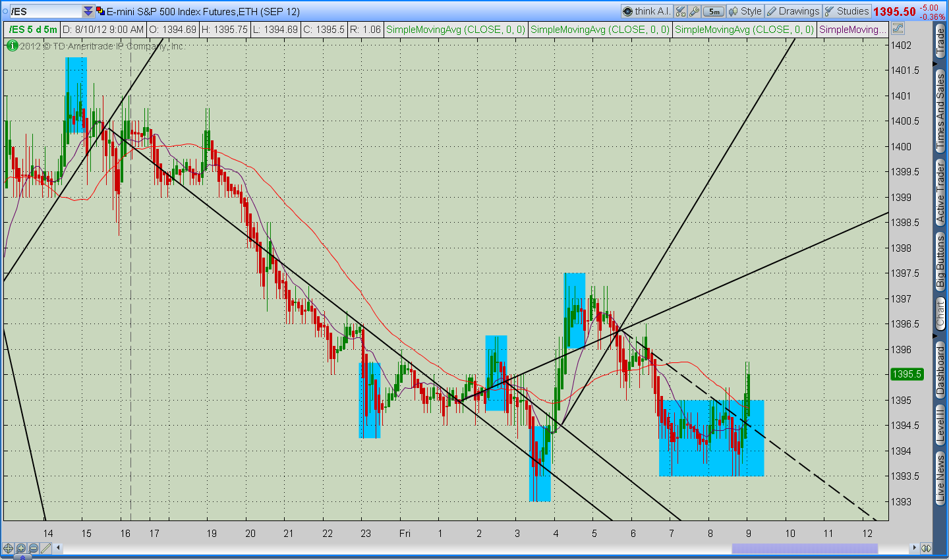Click the high value H: 1395.75
949x560 pixels.
pos(225,30)
